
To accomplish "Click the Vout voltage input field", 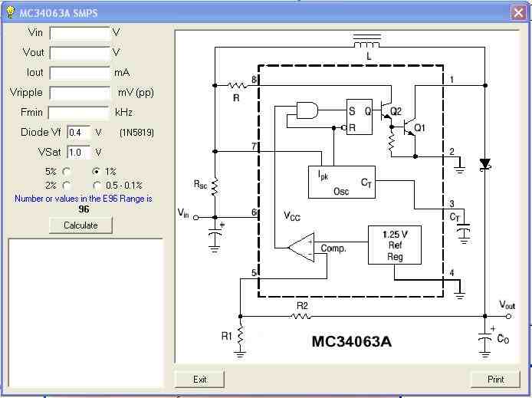I will coord(80,53).
